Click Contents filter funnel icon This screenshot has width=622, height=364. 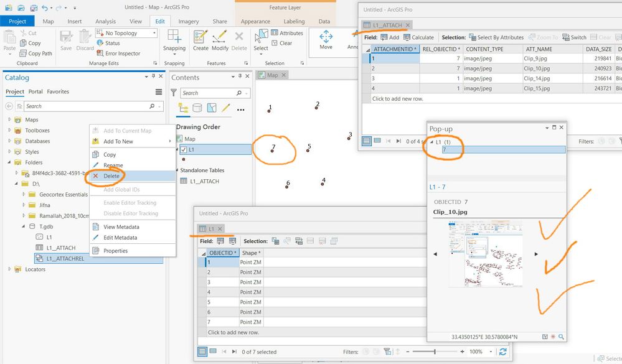[x=174, y=93]
